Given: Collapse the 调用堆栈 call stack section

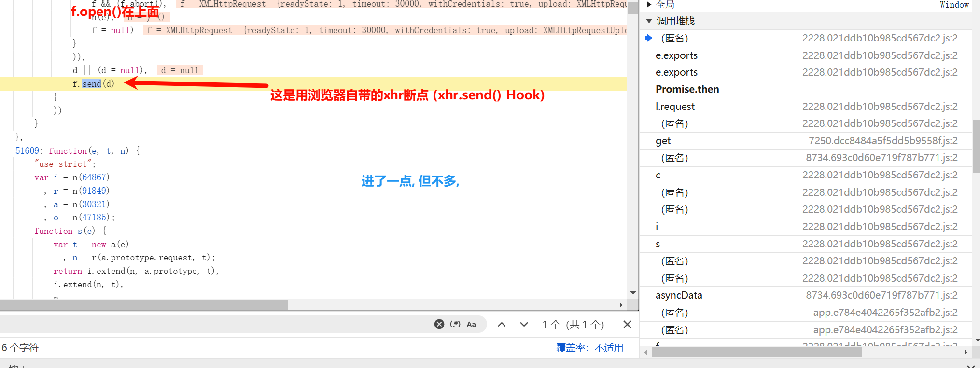Looking at the screenshot, I should coord(649,21).
